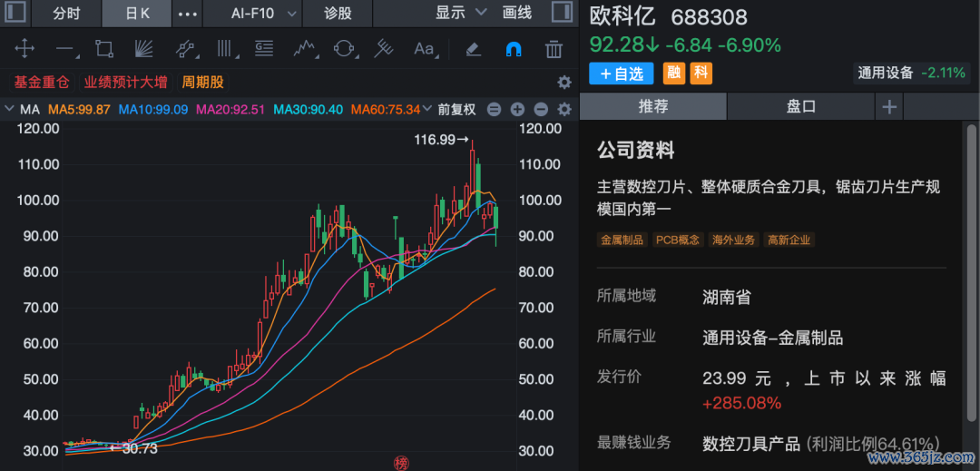
Task: Click the 欧科亿 stock name
Action: pos(622,17)
